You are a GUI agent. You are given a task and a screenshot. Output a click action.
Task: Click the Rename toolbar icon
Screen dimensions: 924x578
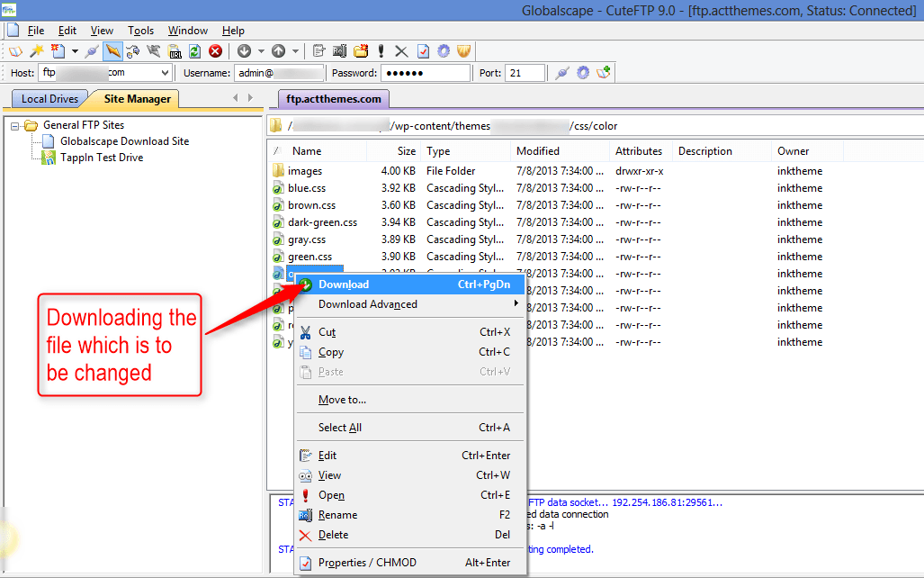tap(339, 51)
